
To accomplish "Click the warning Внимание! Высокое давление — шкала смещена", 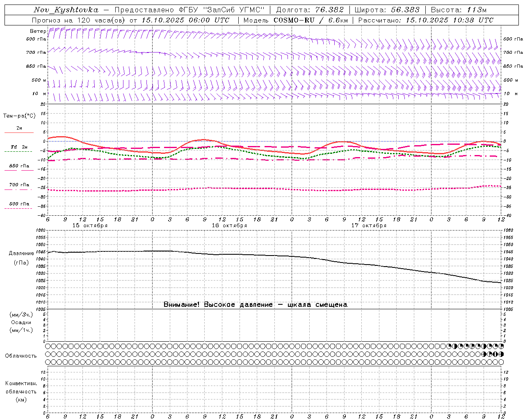I will [255, 305].
